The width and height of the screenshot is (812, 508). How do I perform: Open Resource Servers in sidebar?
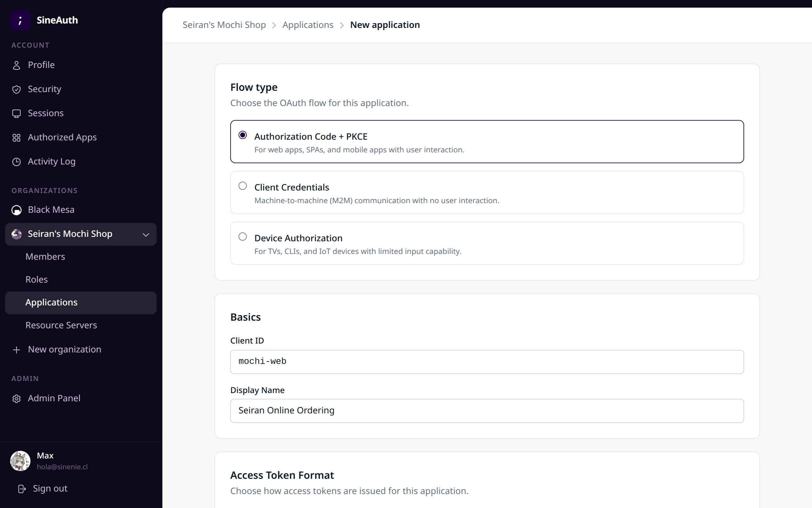(81, 325)
